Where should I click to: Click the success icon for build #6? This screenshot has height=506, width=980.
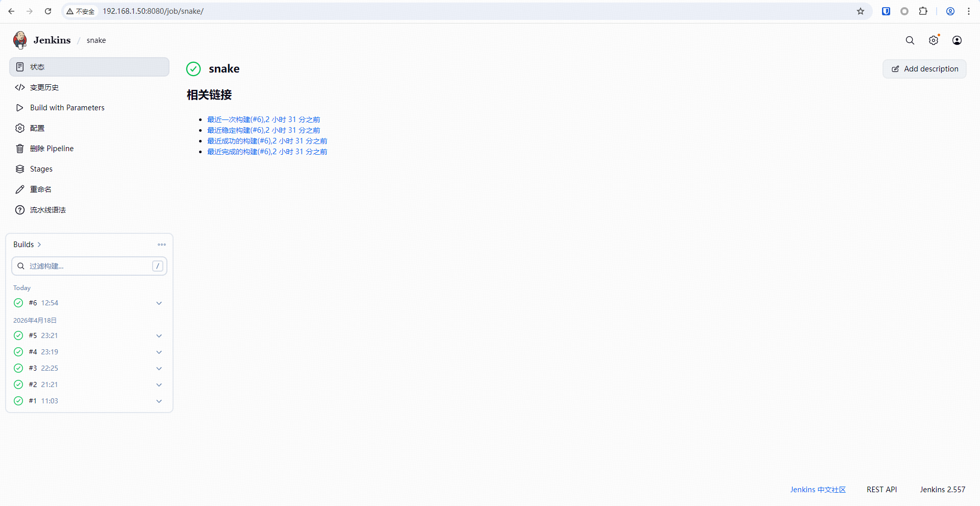[18, 303]
